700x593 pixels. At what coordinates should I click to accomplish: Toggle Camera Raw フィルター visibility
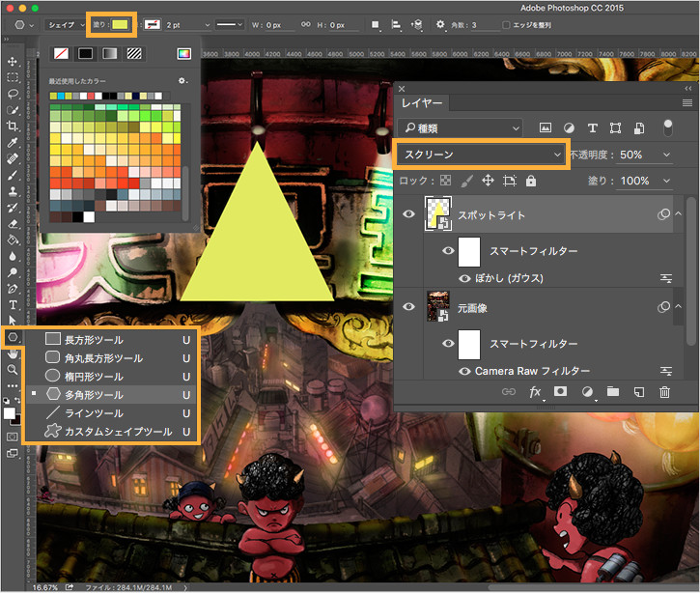[464, 371]
